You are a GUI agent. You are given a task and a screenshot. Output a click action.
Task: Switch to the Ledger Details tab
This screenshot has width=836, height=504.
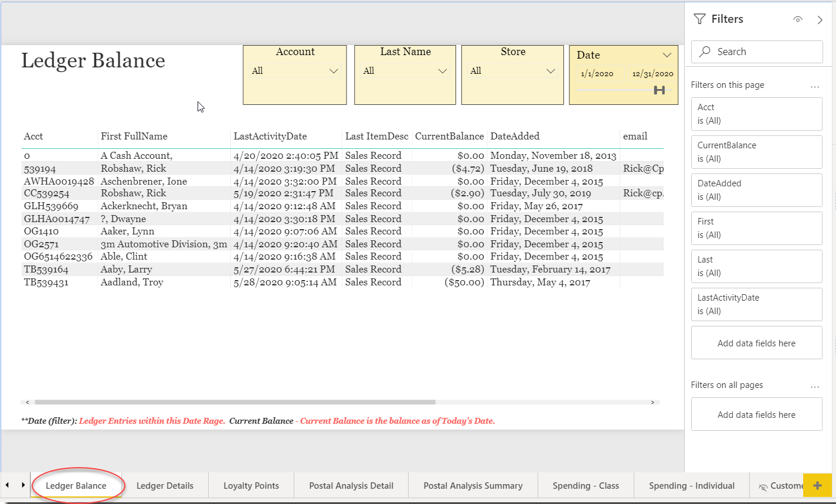(165, 485)
